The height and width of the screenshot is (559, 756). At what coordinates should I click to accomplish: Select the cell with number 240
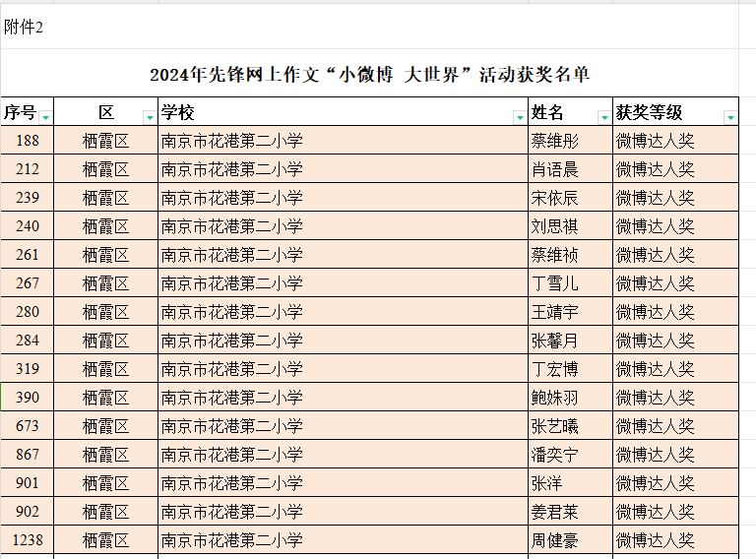(27, 226)
